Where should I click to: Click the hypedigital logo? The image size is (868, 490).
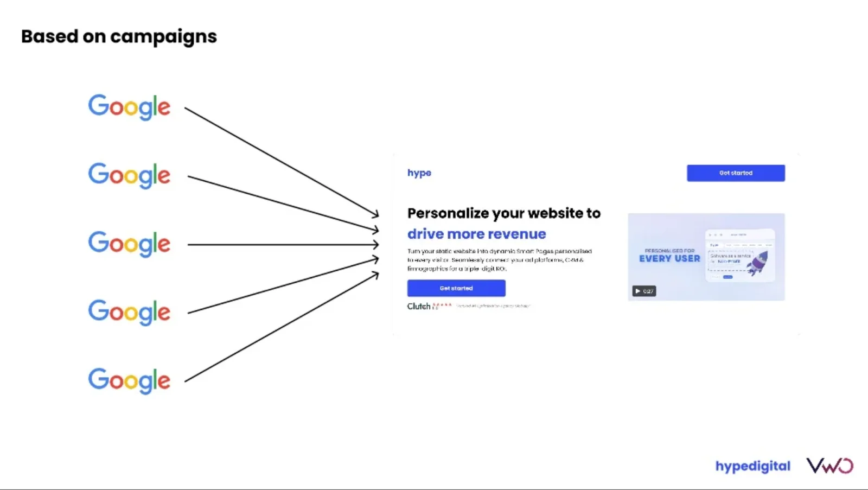(x=752, y=466)
